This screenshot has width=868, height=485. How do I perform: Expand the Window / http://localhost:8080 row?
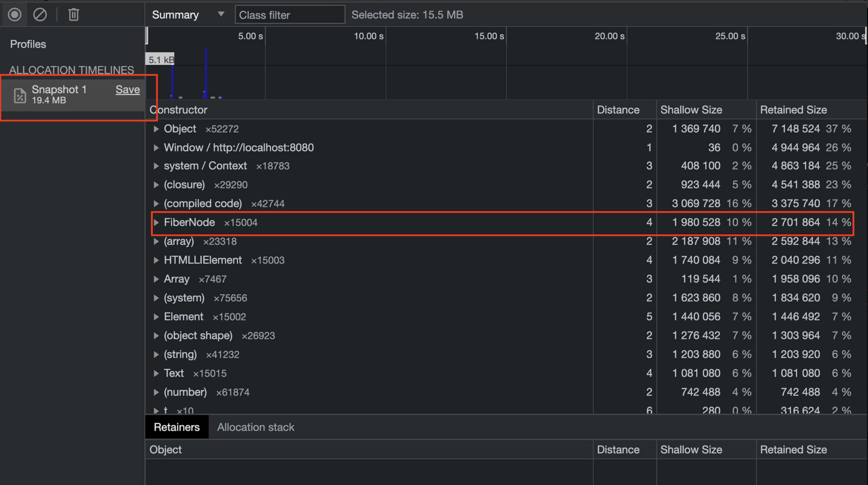tap(156, 148)
